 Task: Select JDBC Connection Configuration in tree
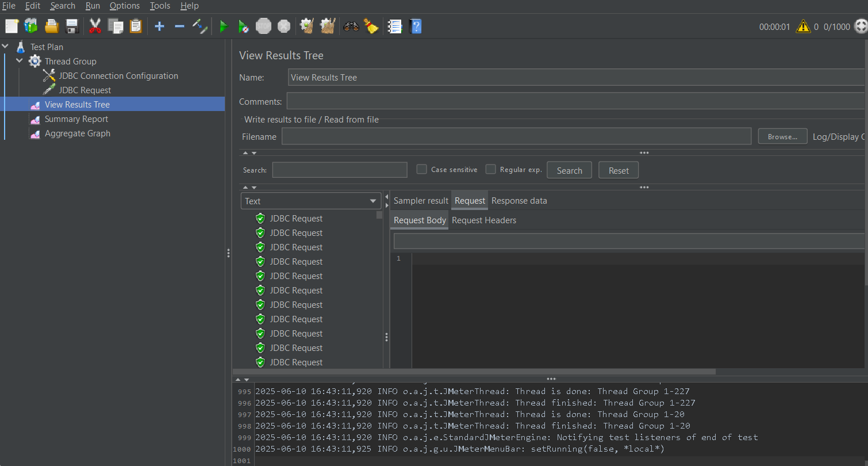pyautogui.click(x=118, y=75)
